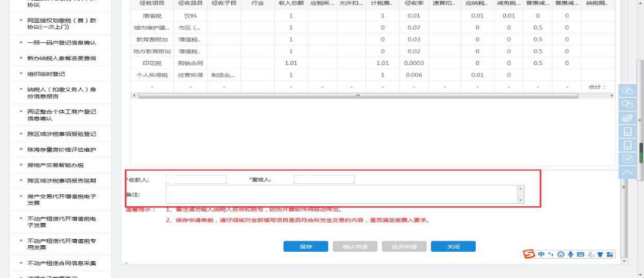Toggle punctuation mode in Sogou toolbar

(550, 254)
